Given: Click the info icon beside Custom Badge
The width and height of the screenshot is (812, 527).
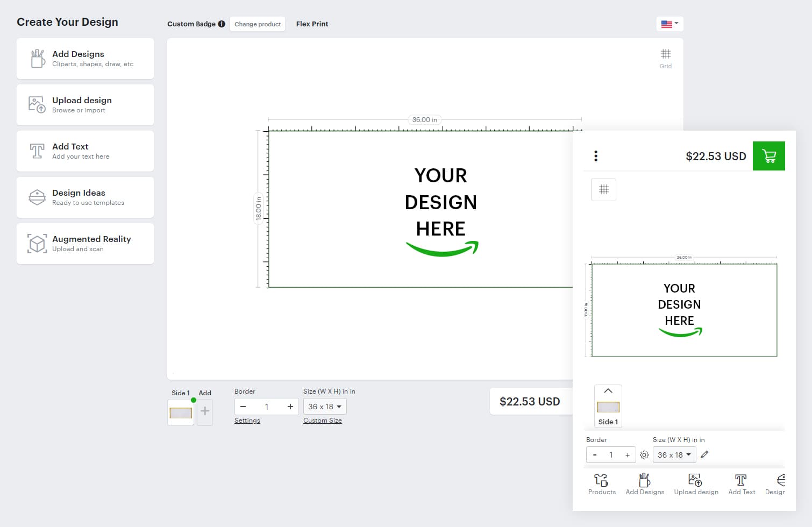Looking at the screenshot, I should [x=221, y=24].
